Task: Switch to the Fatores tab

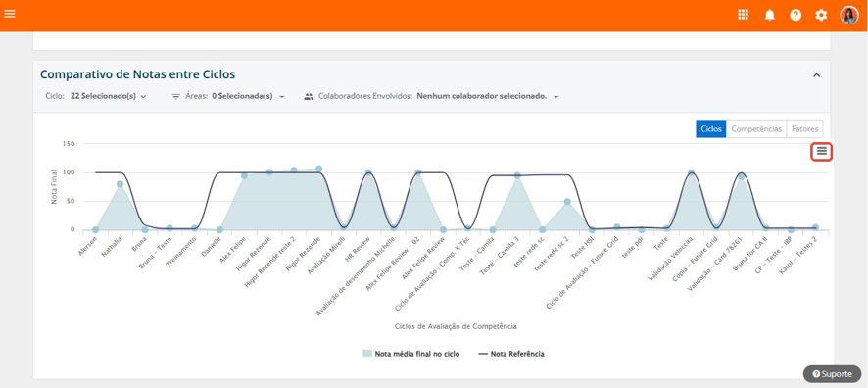Action: pyautogui.click(x=805, y=129)
